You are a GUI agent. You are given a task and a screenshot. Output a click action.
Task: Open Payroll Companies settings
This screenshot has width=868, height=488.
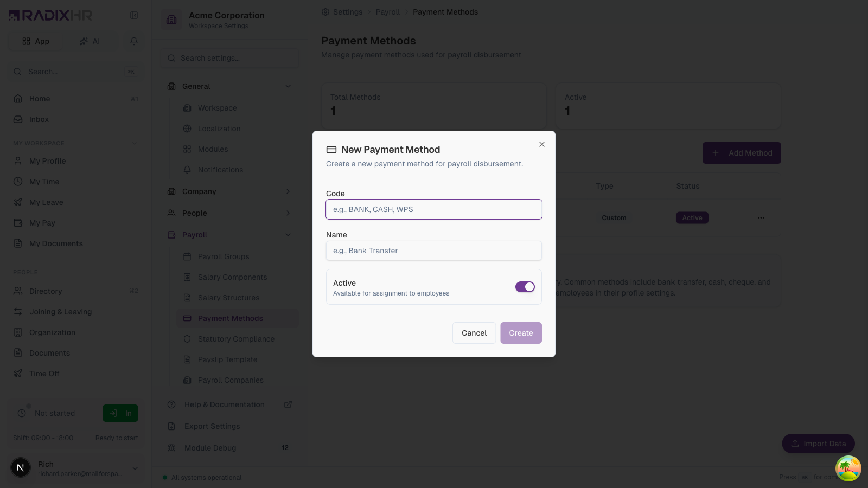(237, 380)
